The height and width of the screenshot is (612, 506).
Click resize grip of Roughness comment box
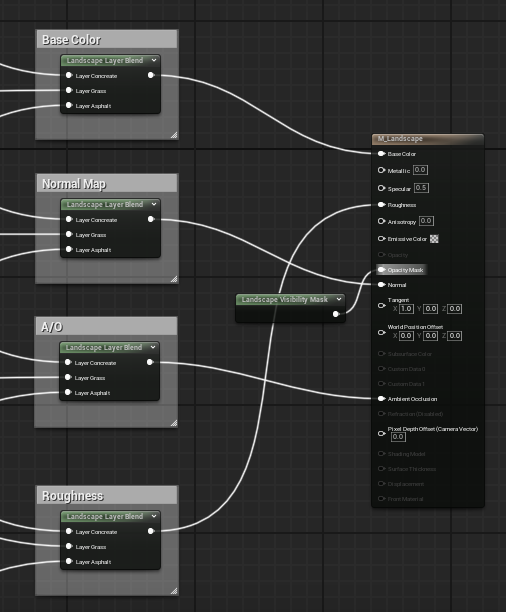coord(174,591)
